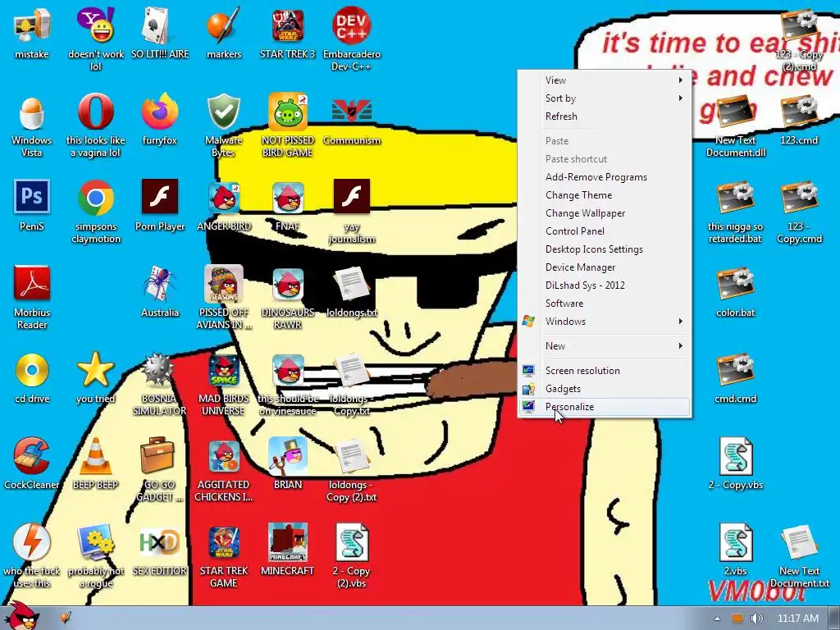840x630 pixels.
Task: Open the 'furryfox' Firefox icon
Action: pyautogui.click(x=160, y=112)
